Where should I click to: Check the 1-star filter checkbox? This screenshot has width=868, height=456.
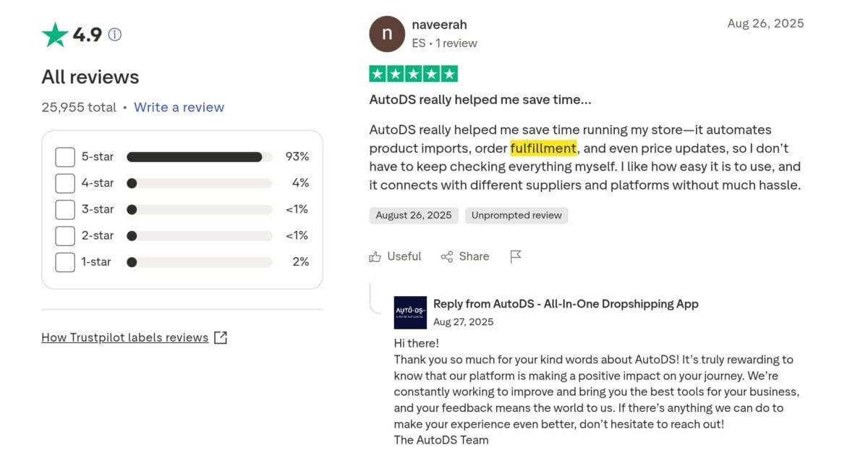pyautogui.click(x=65, y=262)
